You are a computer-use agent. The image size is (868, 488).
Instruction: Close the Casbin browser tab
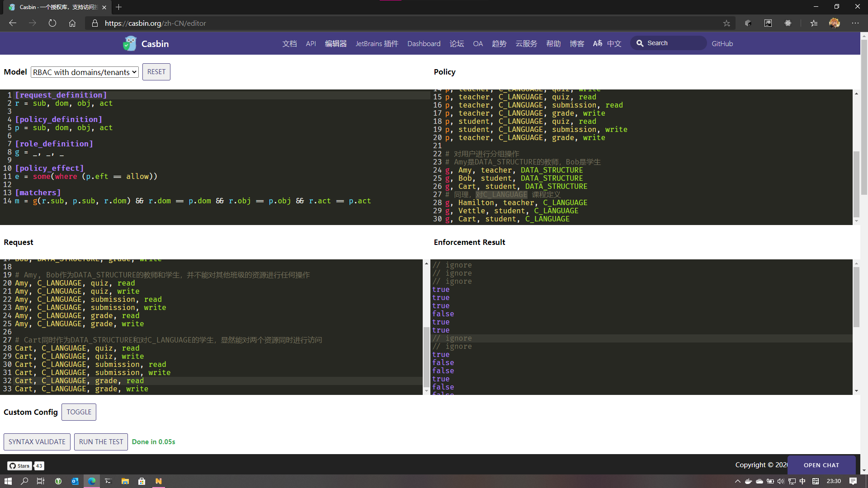tap(104, 7)
